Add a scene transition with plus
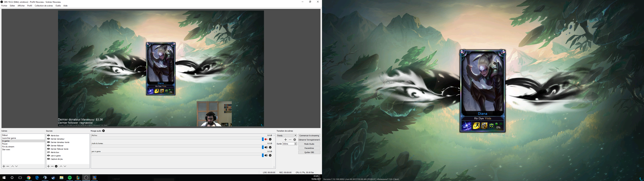 (285, 140)
